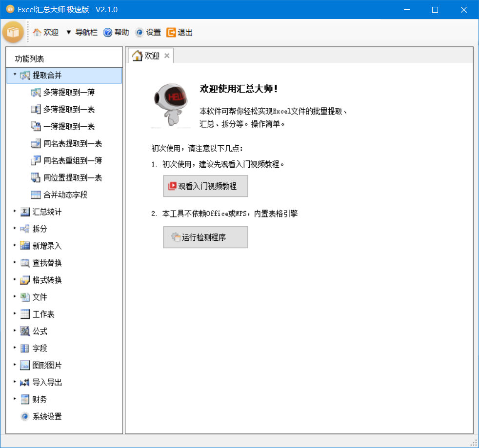Click the 同名表重组到一簿 icon

(36, 161)
